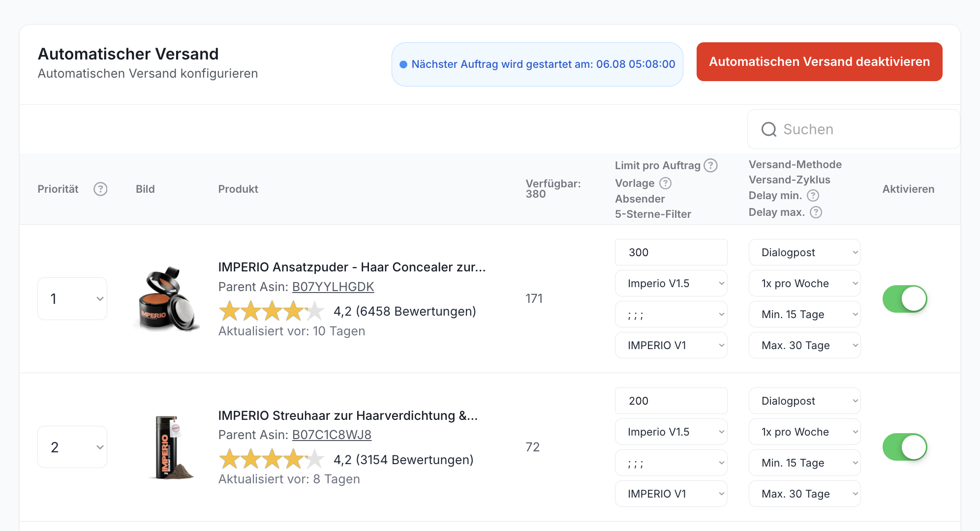Click the Versand-Methode header label
Viewport: 980px width, 531px height.
click(x=795, y=164)
